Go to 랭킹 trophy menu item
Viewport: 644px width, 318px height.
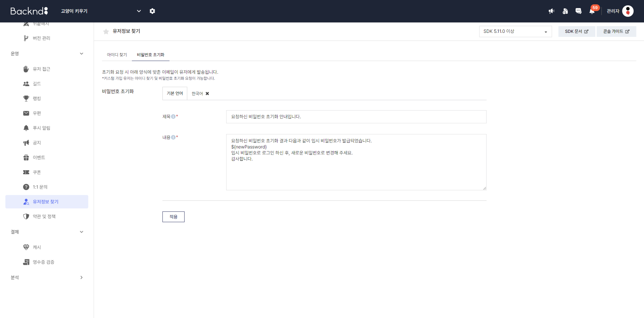pyautogui.click(x=37, y=98)
